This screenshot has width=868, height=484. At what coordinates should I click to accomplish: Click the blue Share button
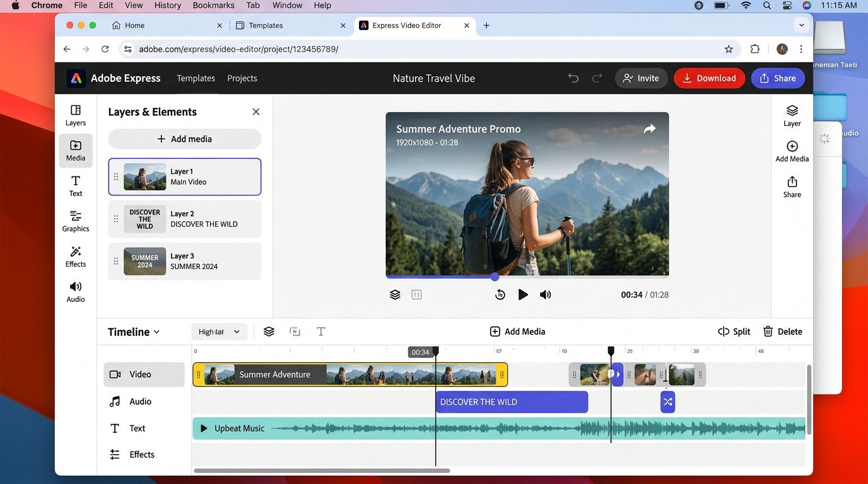[x=778, y=78]
